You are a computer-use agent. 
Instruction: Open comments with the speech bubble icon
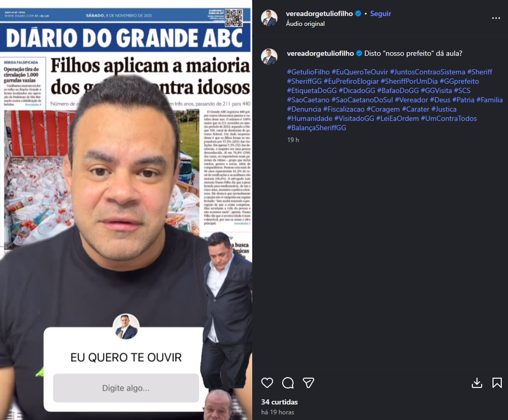click(x=288, y=383)
